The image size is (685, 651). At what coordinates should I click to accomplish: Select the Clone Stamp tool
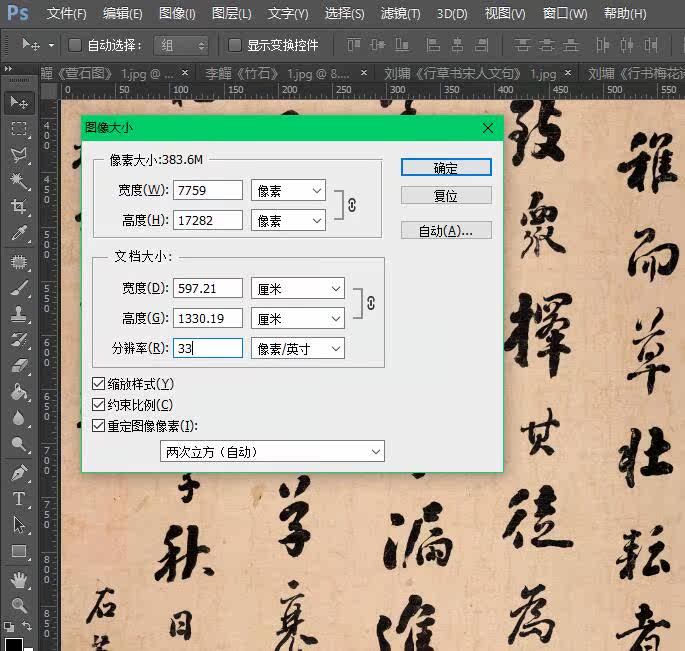tap(18, 314)
